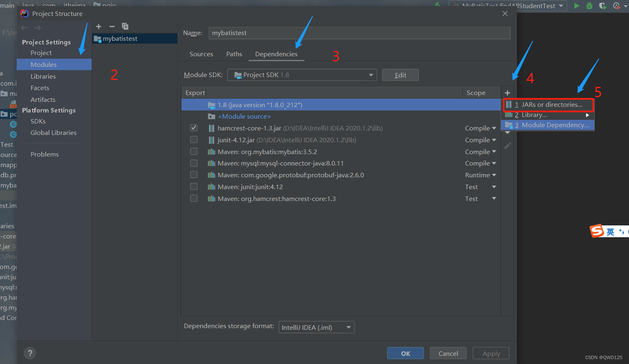
Task: Click the Profiler run icon
Action: tap(616, 6)
